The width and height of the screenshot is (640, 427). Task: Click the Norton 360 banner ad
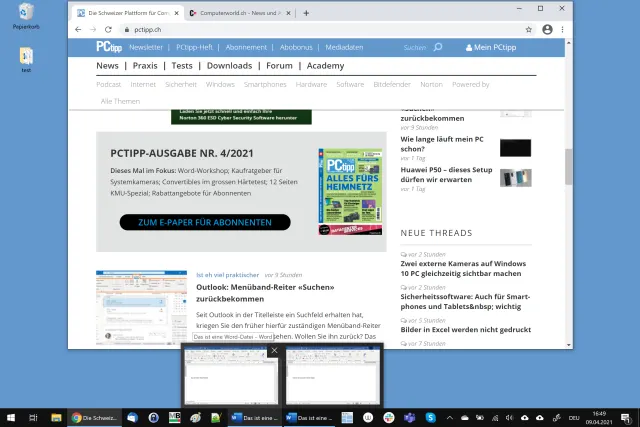[241, 117]
